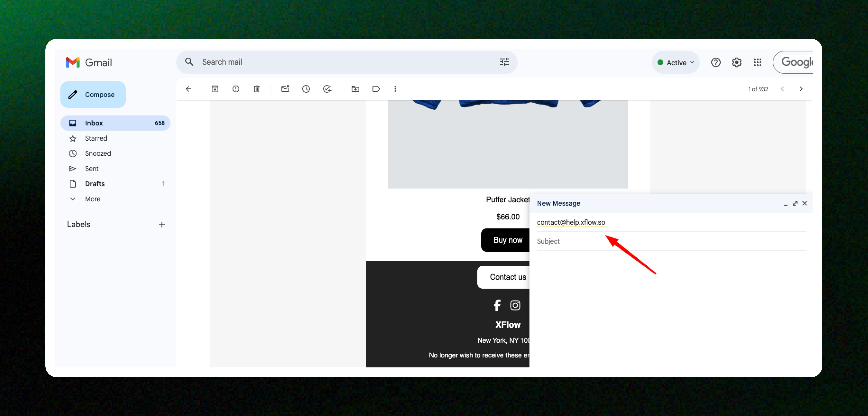Click the unsubscribe 'No longer wish' link

[x=479, y=355]
